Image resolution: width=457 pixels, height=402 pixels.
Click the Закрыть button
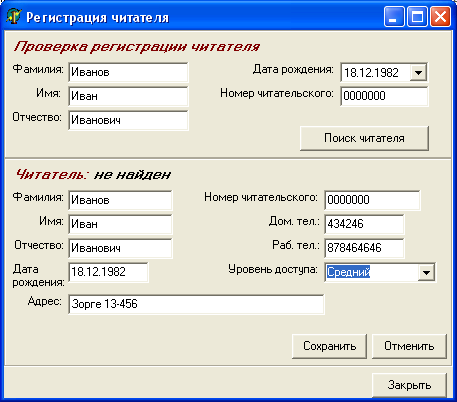coord(409,385)
